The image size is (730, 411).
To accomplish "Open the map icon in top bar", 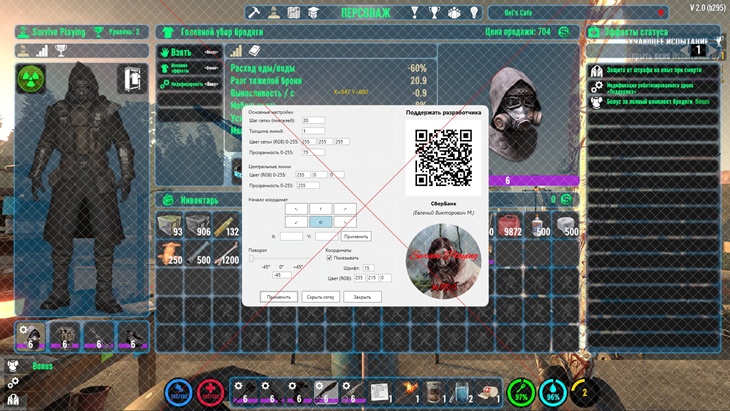I will (293, 13).
